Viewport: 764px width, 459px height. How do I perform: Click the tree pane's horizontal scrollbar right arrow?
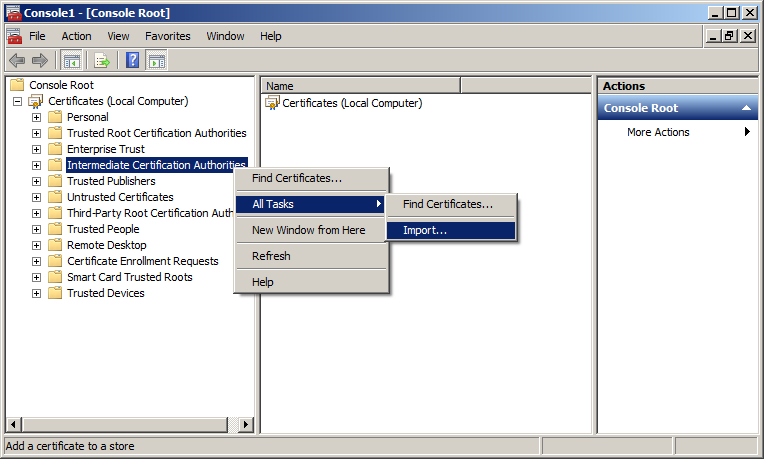point(247,425)
